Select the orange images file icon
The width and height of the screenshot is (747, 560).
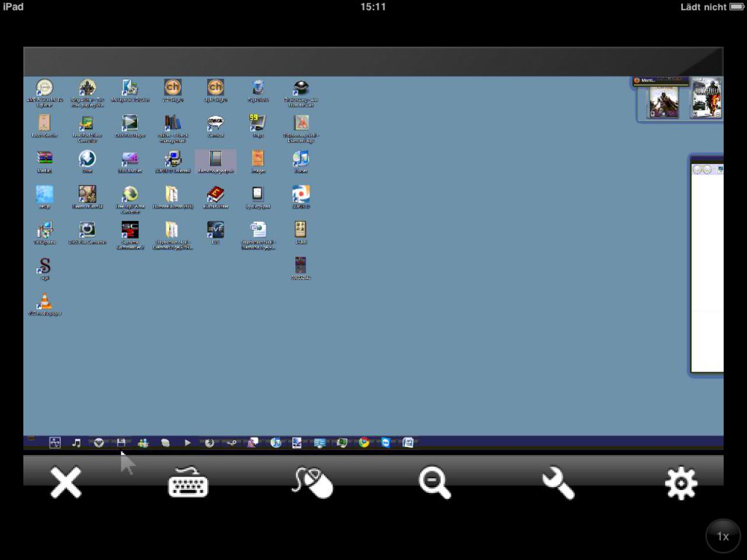click(258, 162)
